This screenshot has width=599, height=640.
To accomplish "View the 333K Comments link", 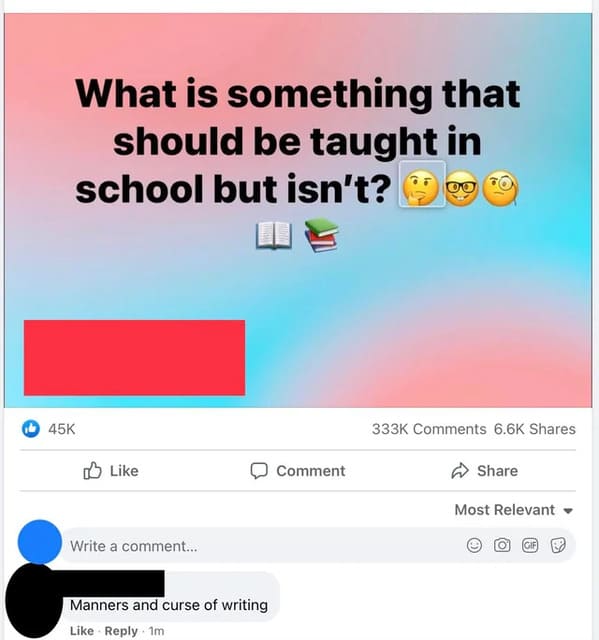I will tap(429, 429).
